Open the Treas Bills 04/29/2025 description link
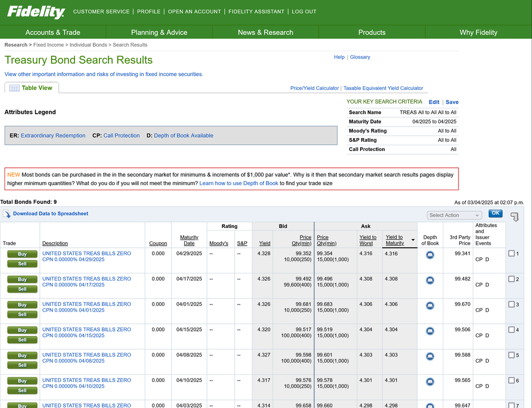The height and width of the screenshot is (408, 532). pyautogui.click(x=87, y=257)
